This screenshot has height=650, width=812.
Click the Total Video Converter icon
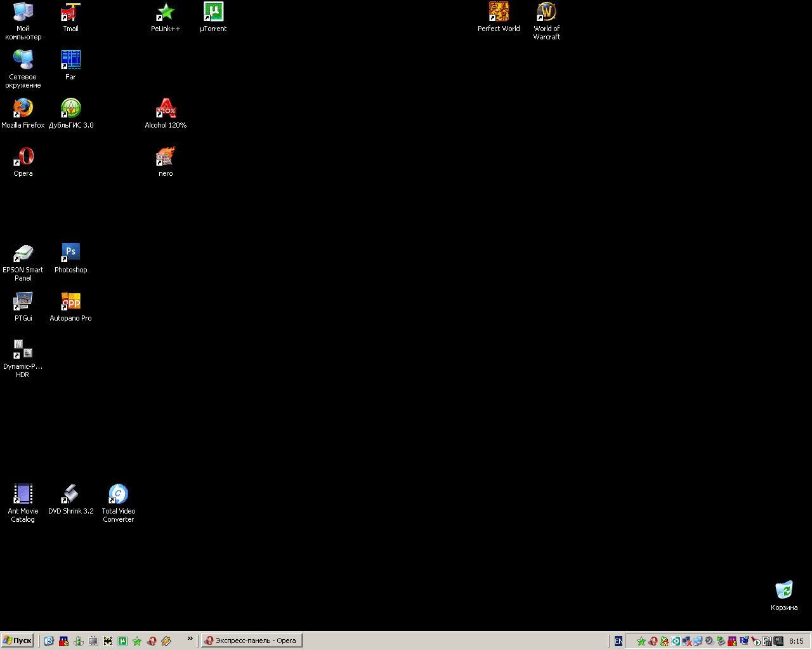click(x=118, y=494)
